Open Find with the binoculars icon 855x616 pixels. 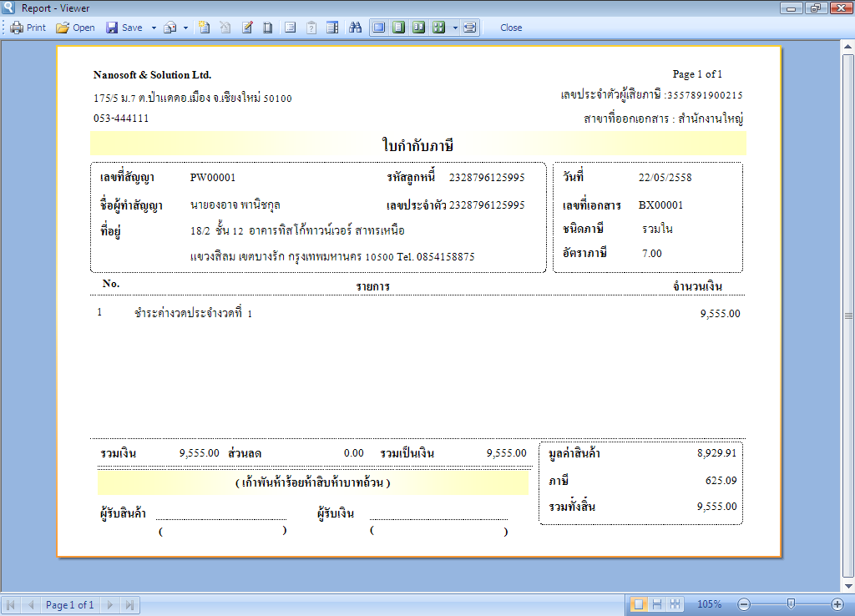tap(356, 28)
